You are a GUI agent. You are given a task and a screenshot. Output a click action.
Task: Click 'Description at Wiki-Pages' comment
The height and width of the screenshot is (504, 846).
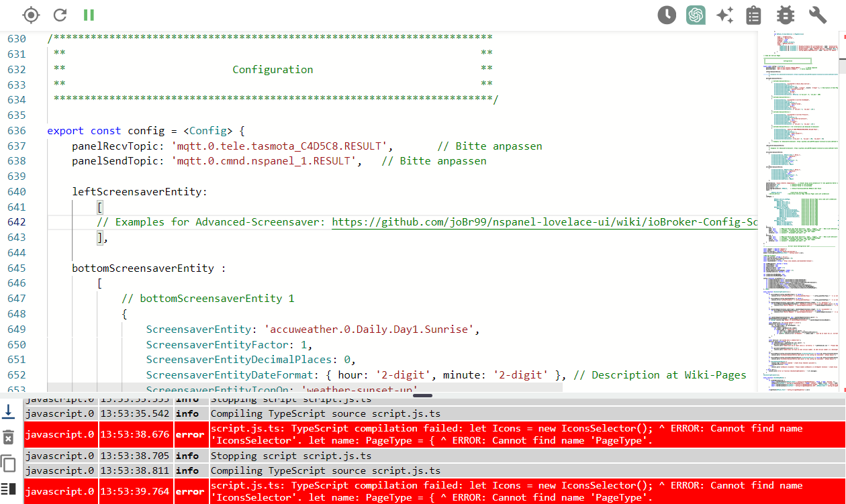[x=669, y=375]
